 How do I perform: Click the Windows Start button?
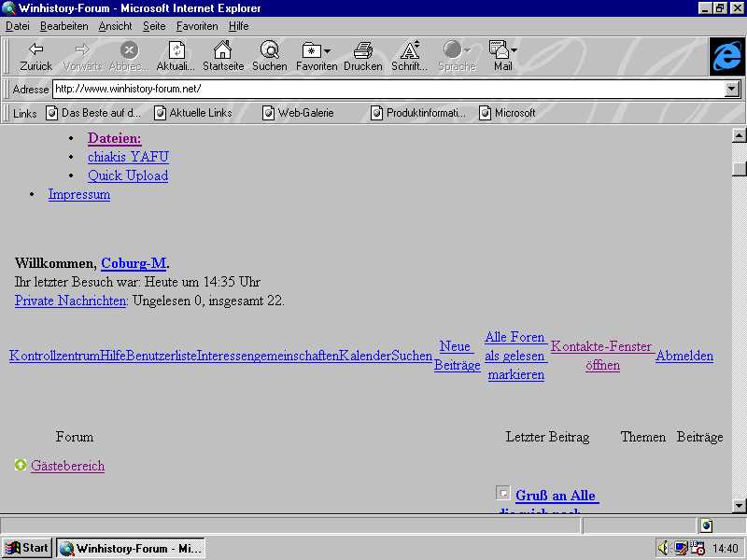tap(27, 548)
